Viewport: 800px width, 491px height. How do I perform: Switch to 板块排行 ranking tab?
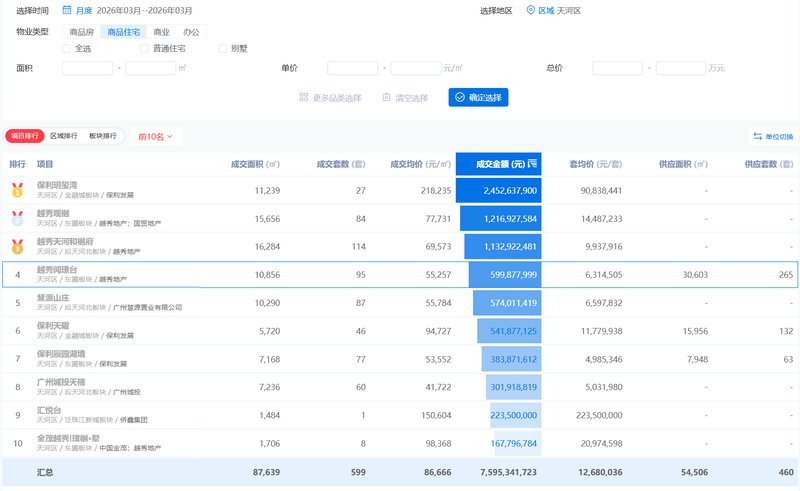tap(103, 136)
